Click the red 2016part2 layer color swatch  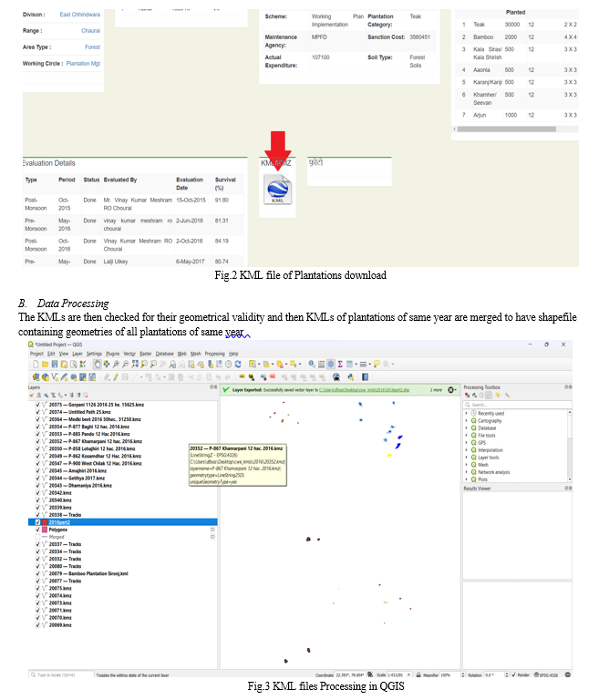45,522
